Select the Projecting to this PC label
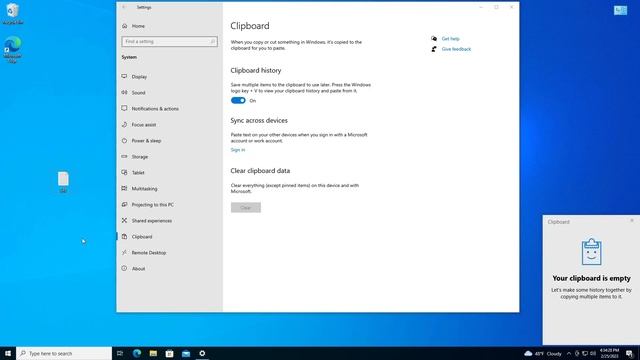 pyautogui.click(x=153, y=204)
